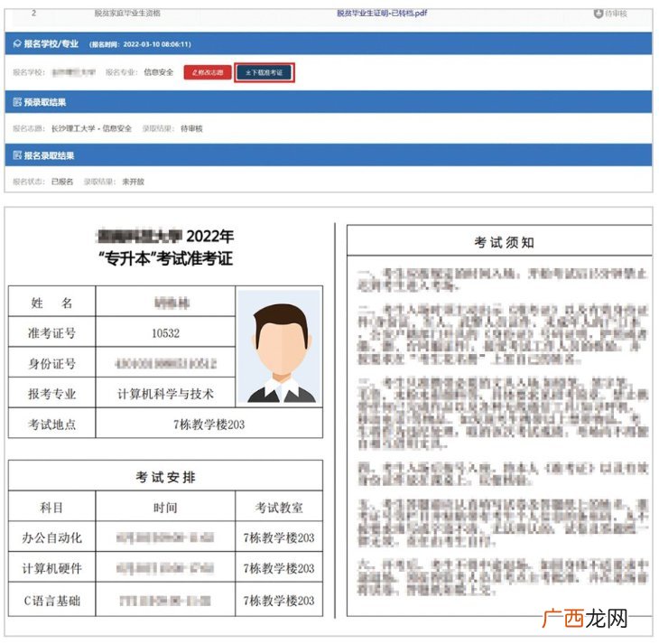Click the “专升本”考试准考证 title
The height and width of the screenshot is (644, 659).
coord(165,258)
